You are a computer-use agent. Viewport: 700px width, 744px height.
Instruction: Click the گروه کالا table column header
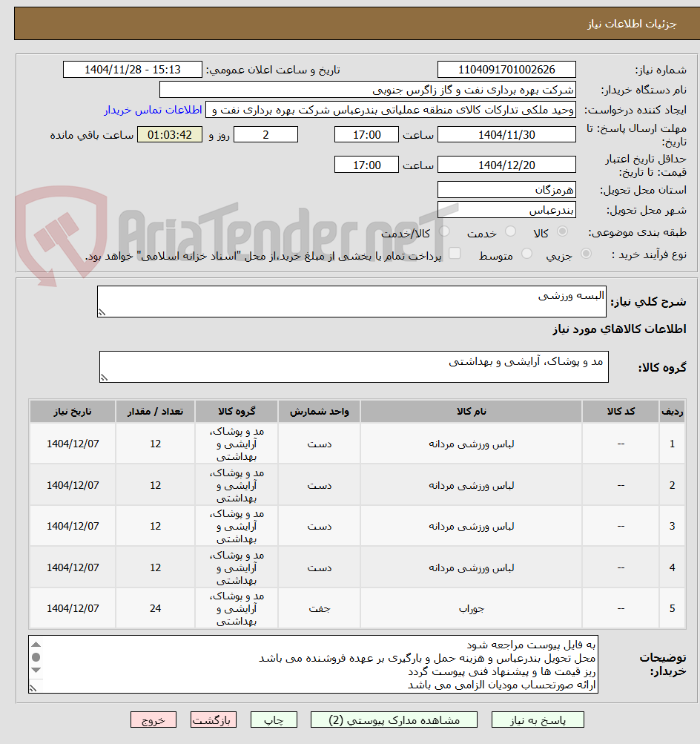point(237,412)
